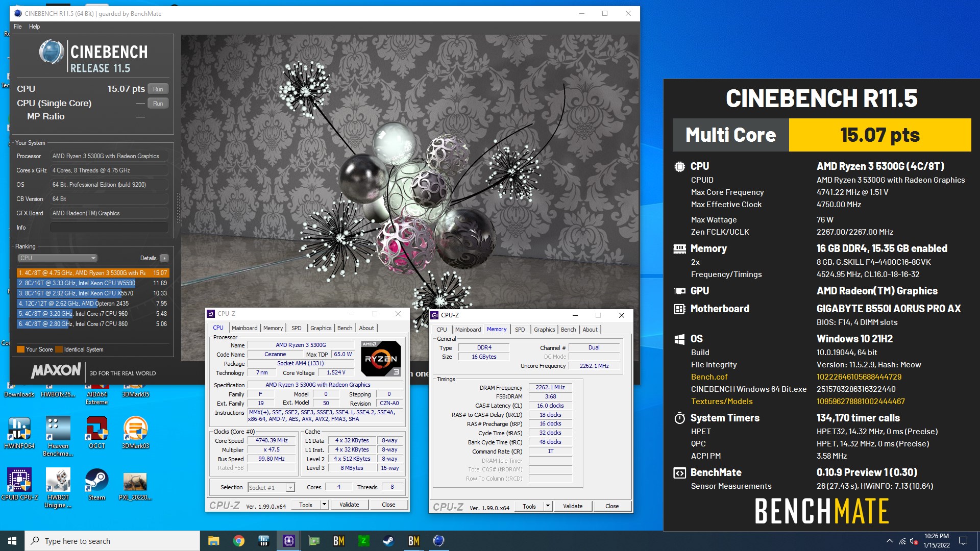This screenshot has width=980, height=551.
Task: Click Validate in right CPU-Z window
Action: click(573, 507)
